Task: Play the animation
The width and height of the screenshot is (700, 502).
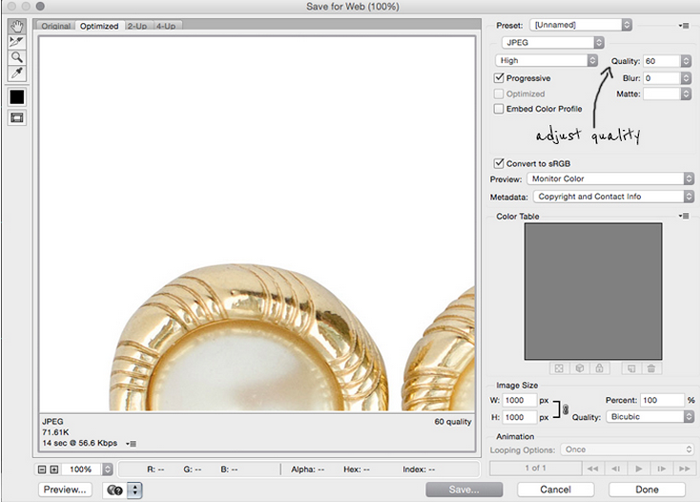Action: [639, 469]
